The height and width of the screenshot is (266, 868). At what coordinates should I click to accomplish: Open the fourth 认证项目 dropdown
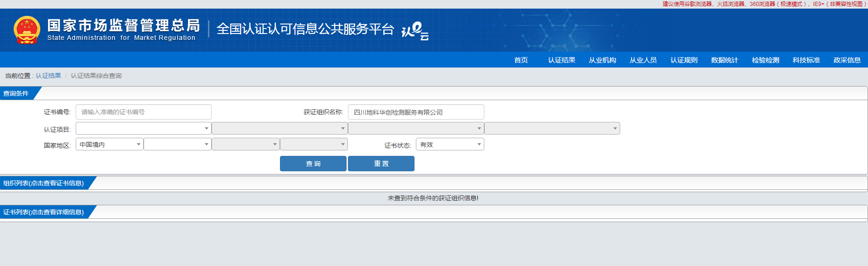point(552,128)
